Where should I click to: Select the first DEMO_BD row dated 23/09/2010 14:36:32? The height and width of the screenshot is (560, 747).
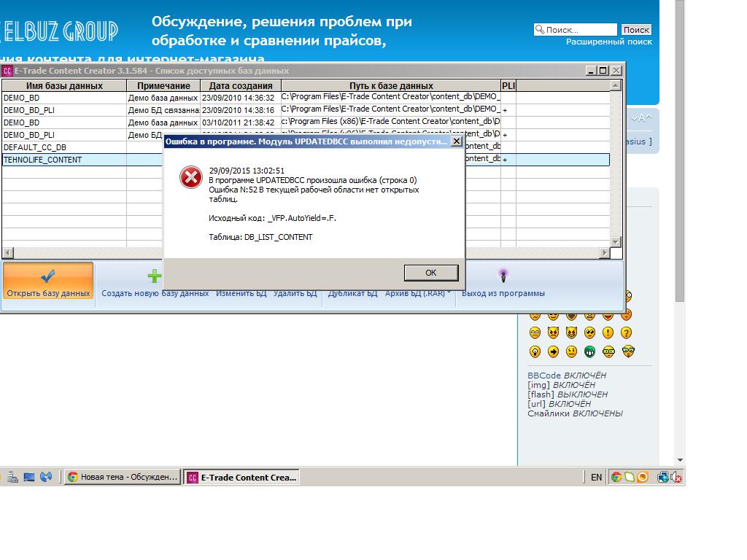click(x=306, y=98)
